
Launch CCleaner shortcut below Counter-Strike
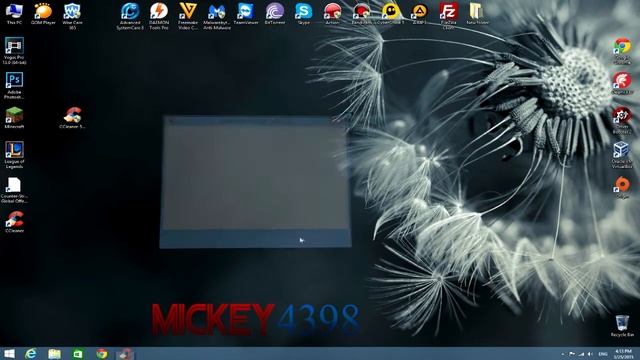pyautogui.click(x=14, y=222)
